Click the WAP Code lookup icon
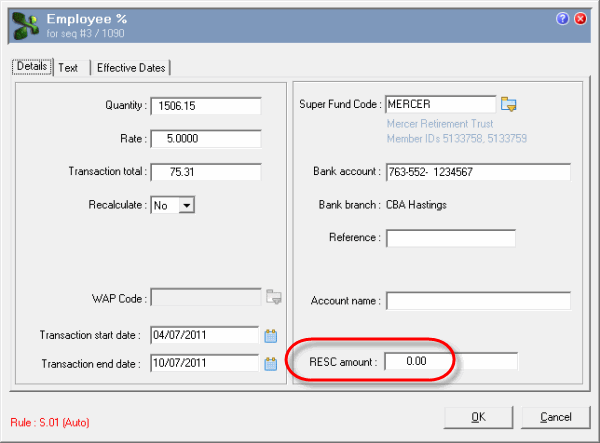 point(274,297)
